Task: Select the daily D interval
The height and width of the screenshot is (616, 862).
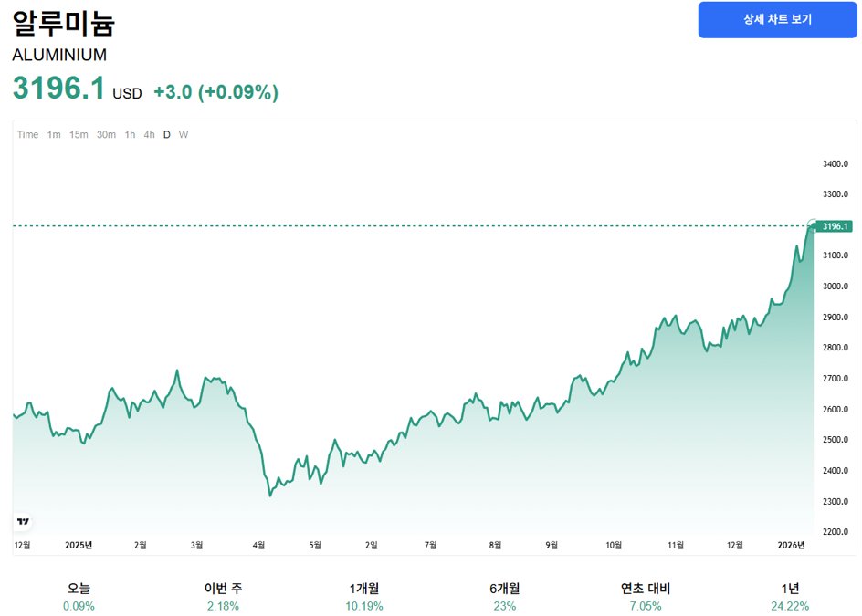Action: (166, 135)
